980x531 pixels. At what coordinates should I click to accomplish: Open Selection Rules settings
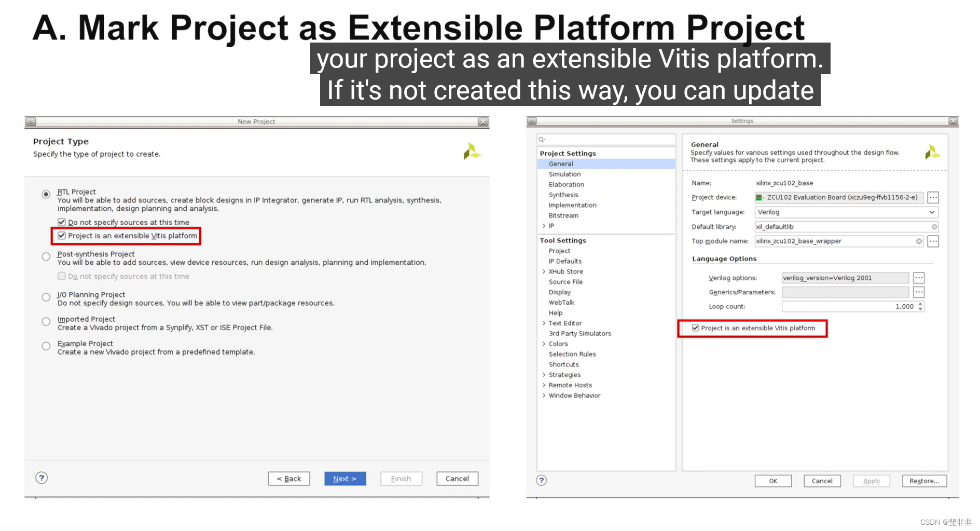[x=572, y=354]
